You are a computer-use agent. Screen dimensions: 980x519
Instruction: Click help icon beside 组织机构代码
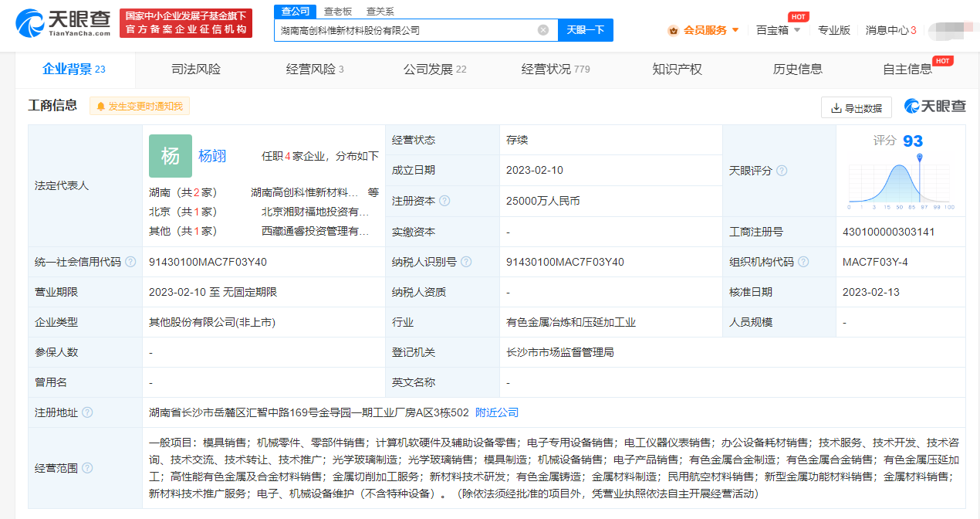point(803,262)
